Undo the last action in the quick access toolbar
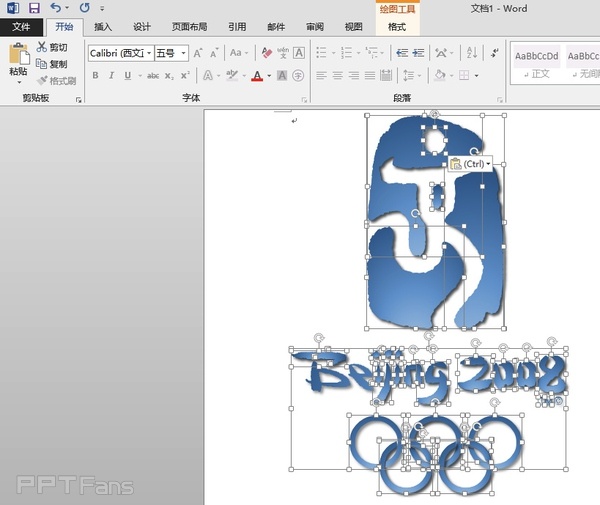Screen dimensions: 600x505 click(x=55, y=8)
